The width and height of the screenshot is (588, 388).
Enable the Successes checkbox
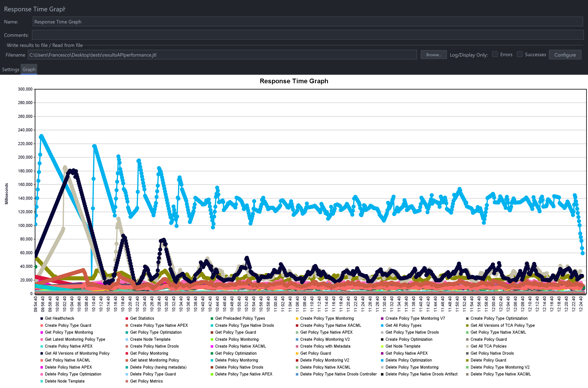[520, 54]
